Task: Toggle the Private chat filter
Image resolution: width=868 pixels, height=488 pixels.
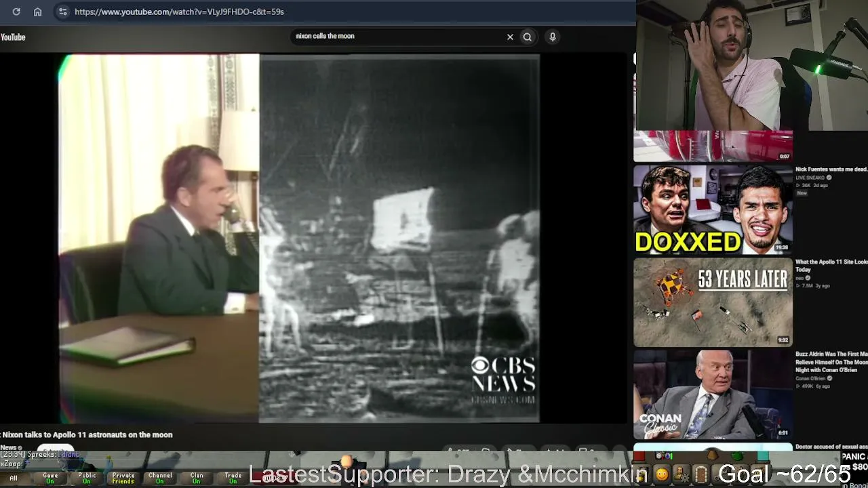Action: (x=123, y=479)
